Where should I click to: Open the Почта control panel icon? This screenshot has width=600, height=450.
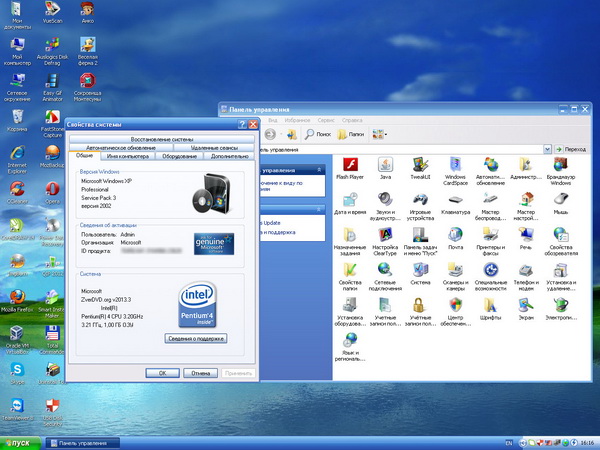(x=455, y=235)
